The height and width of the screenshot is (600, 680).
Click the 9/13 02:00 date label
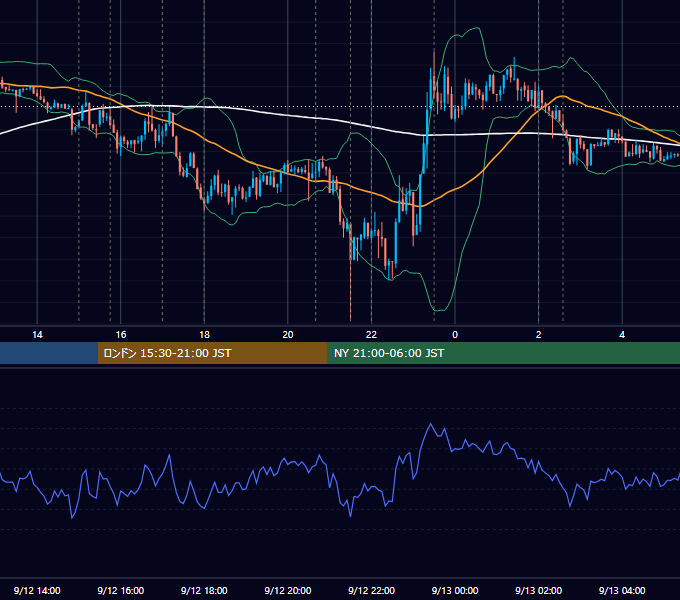coord(539,590)
